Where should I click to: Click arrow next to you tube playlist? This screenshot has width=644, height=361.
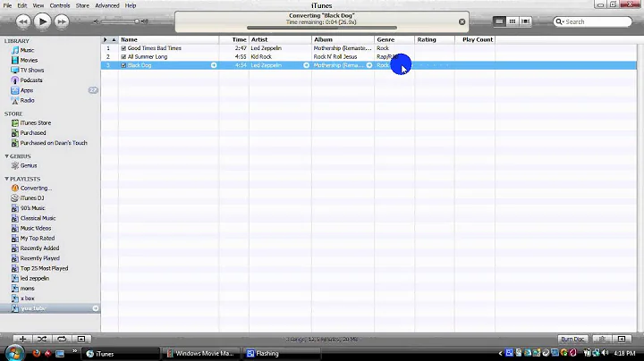(96, 308)
